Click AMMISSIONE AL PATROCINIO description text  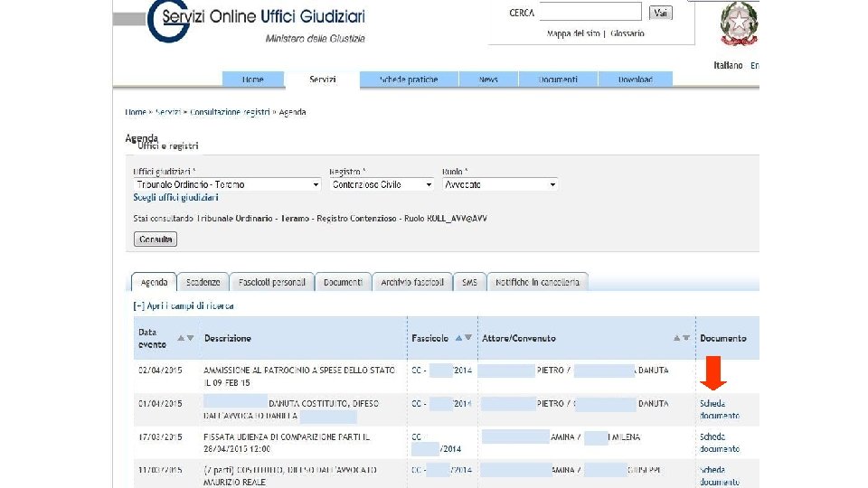(x=299, y=376)
